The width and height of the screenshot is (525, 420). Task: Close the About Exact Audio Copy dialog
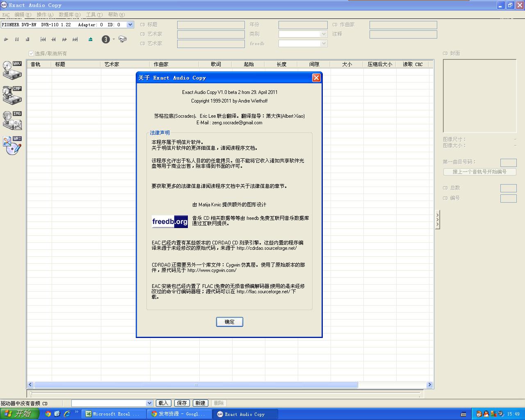click(316, 78)
